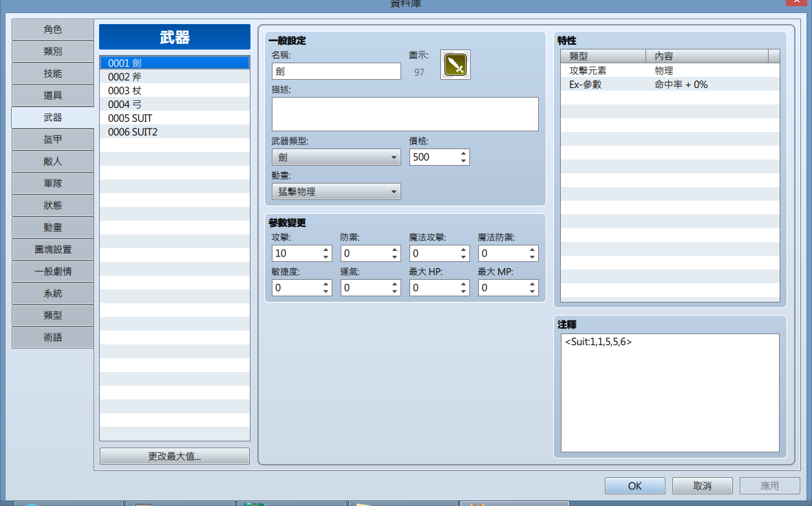Open the 動畫 dropdown showing 猛擊物理
The height and width of the screenshot is (506, 812).
[x=336, y=191]
